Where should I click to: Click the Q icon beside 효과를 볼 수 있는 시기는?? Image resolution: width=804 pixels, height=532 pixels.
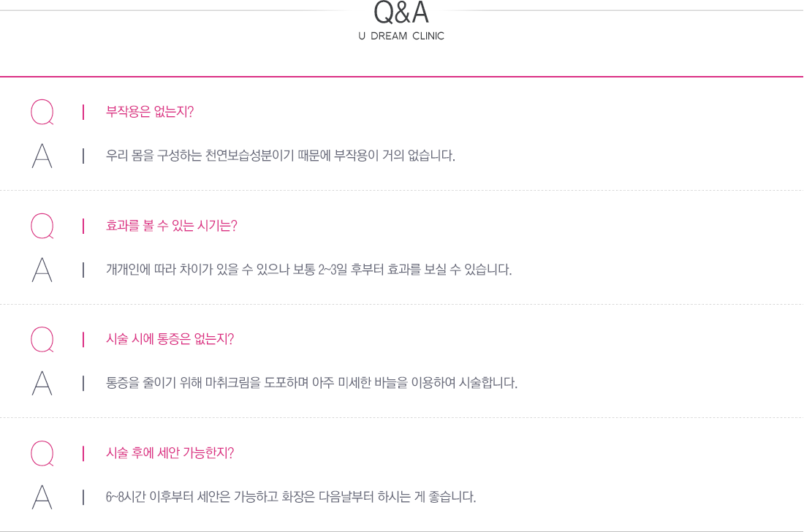click(42, 226)
